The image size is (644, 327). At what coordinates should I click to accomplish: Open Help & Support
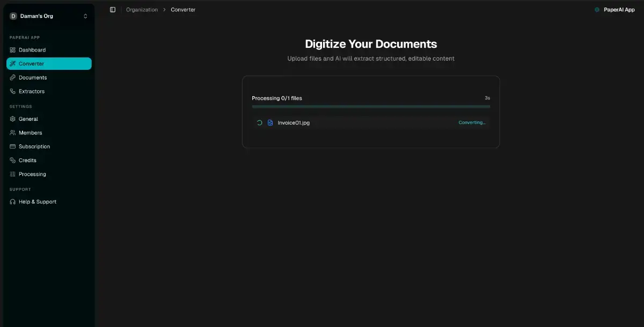coord(49,202)
